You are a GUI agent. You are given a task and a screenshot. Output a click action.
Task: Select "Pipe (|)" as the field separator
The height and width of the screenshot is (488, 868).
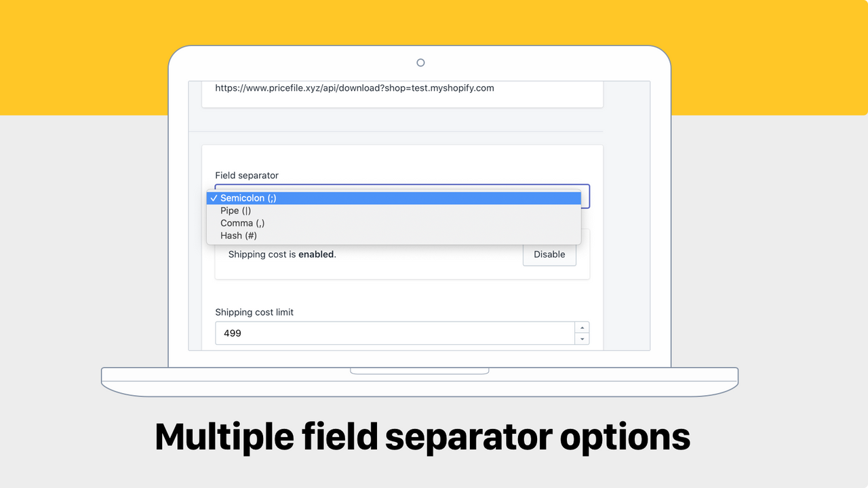[235, 210]
